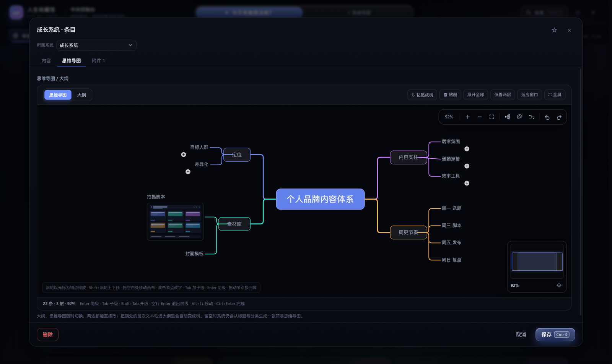Cancel with the 取消 button

(521, 335)
